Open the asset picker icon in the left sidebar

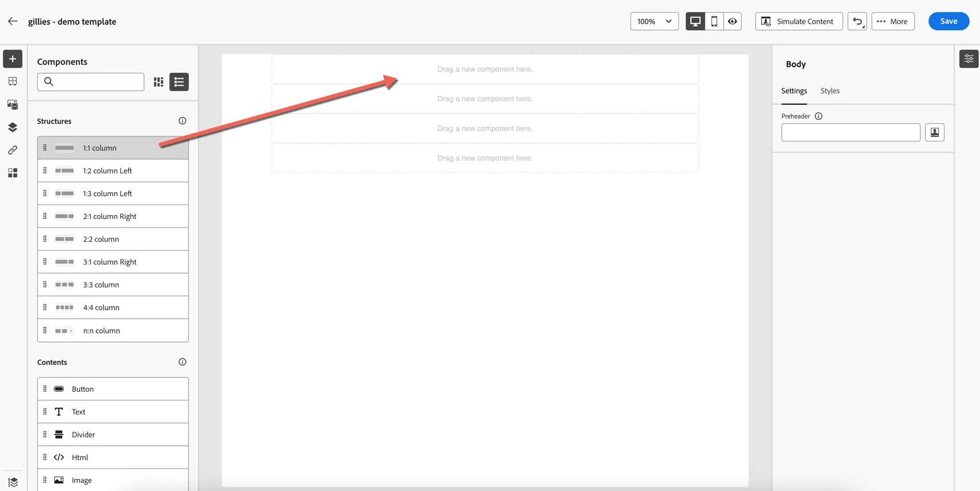pos(13,104)
